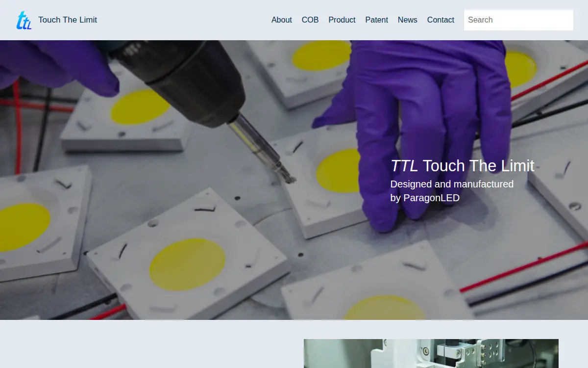Click the hero heading TTL Touch The Limit
588x368 pixels.
pyautogui.click(x=462, y=166)
